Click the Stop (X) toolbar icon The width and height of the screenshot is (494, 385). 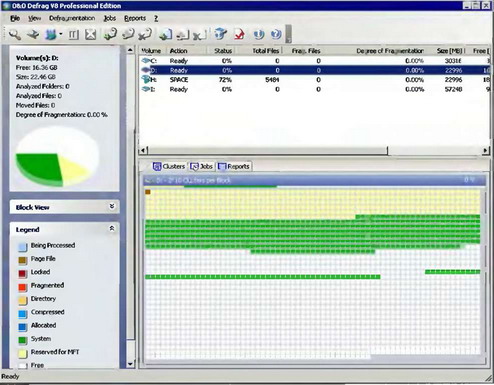click(x=90, y=34)
